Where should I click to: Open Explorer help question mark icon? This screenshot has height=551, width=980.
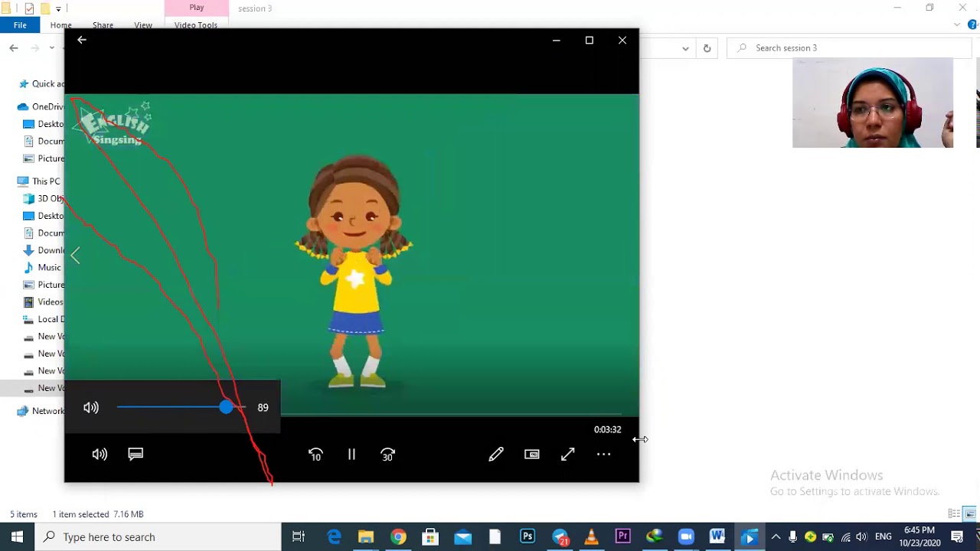click(972, 25)
